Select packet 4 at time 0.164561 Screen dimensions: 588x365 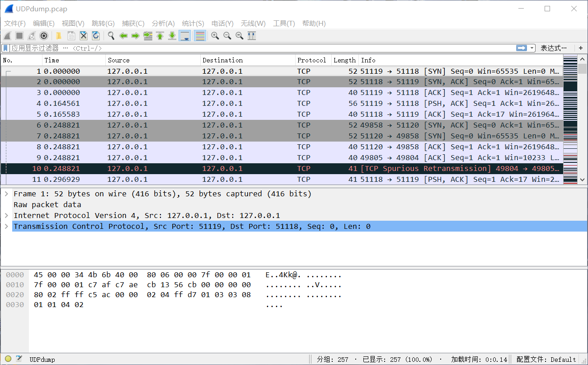[x=282, y=103]
